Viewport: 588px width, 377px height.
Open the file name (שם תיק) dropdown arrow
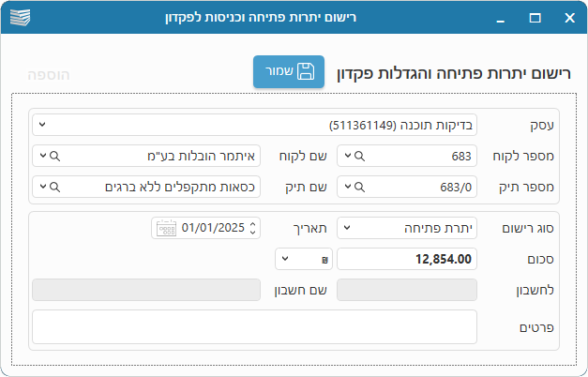42,187
